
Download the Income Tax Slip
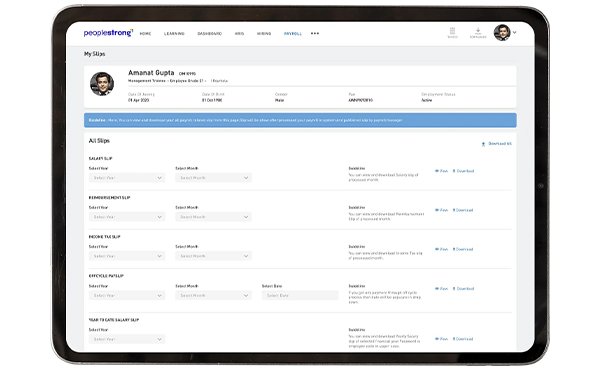[463, 249]
